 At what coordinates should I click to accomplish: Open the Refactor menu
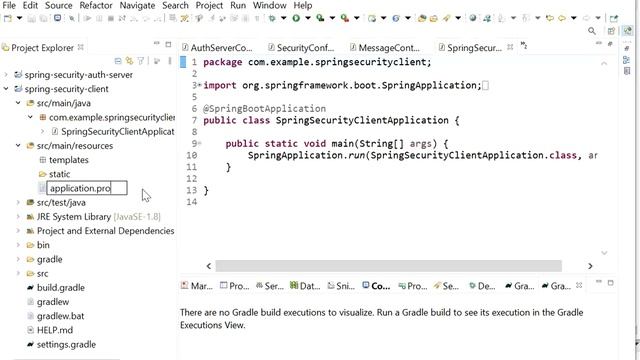(x=96, y=6)
